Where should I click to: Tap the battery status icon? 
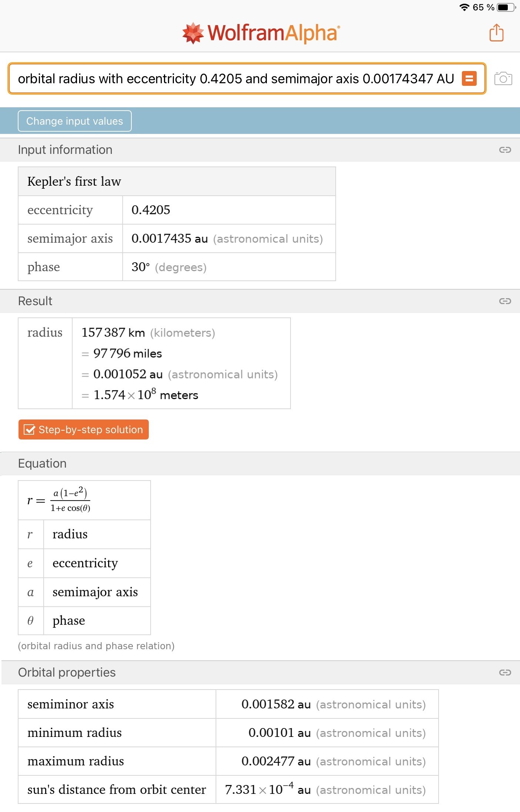point(506,7)
